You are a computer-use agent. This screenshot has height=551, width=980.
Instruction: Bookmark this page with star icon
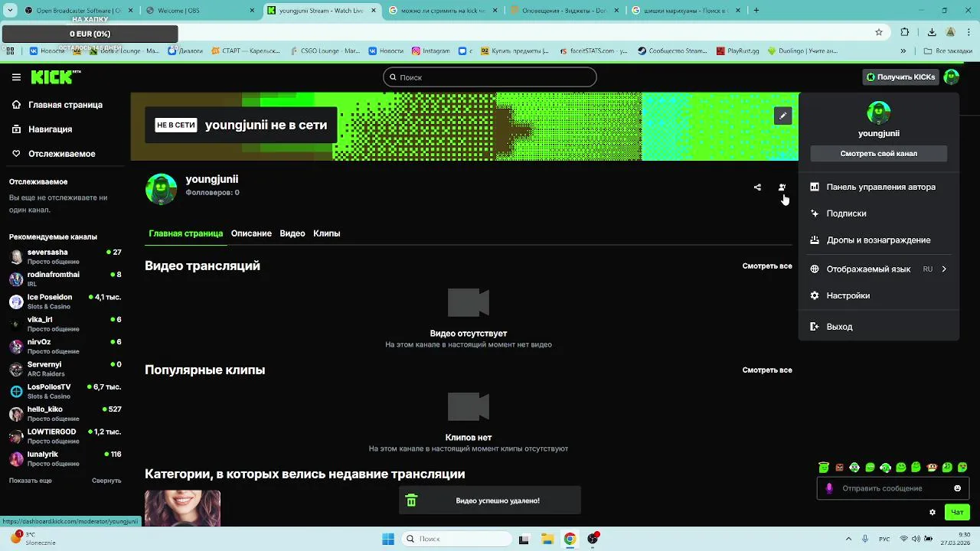coord(879,32)
